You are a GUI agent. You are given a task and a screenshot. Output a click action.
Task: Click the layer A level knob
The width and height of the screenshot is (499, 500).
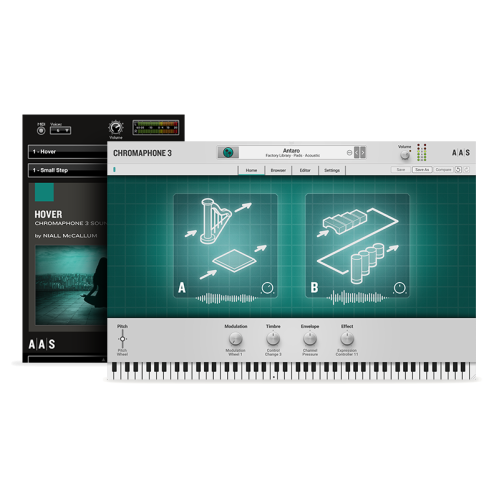[x=267, y=288]
